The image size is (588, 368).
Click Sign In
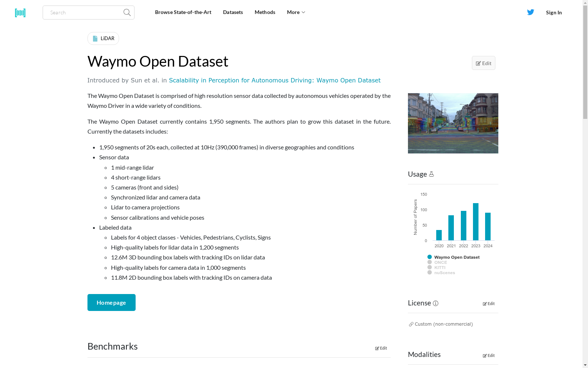click(x=554, y=13)
